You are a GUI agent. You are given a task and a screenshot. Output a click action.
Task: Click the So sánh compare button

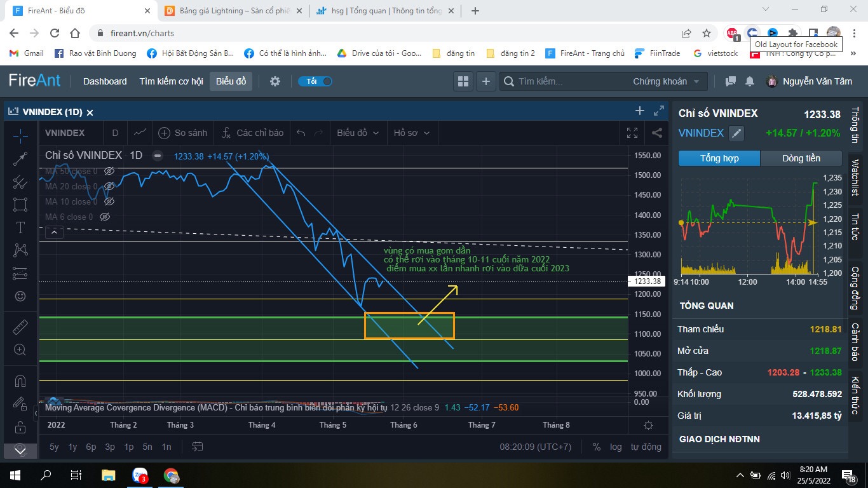click(x=183, y=133)
